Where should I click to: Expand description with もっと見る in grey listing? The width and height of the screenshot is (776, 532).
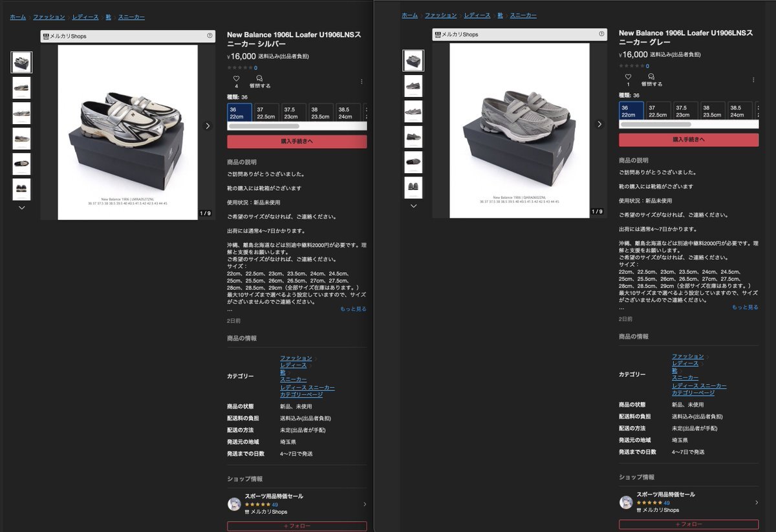[745, 307]
